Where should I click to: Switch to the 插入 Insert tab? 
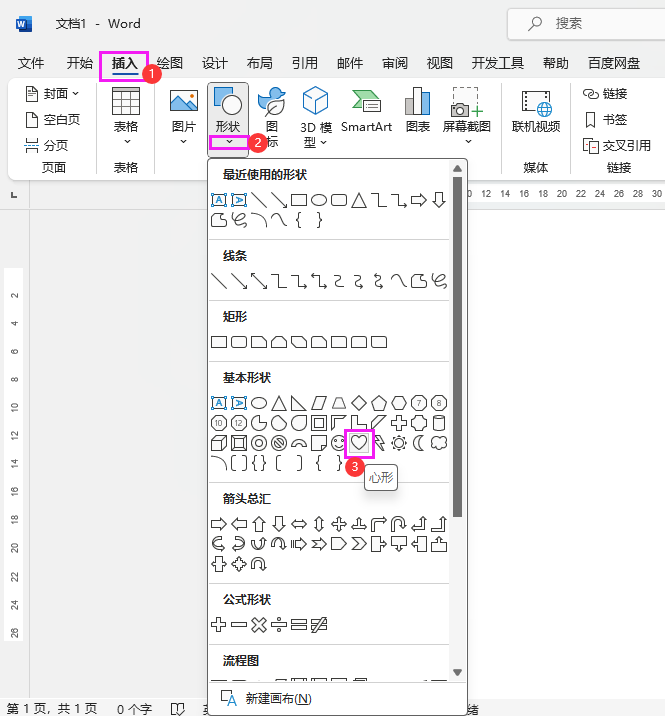124,63
